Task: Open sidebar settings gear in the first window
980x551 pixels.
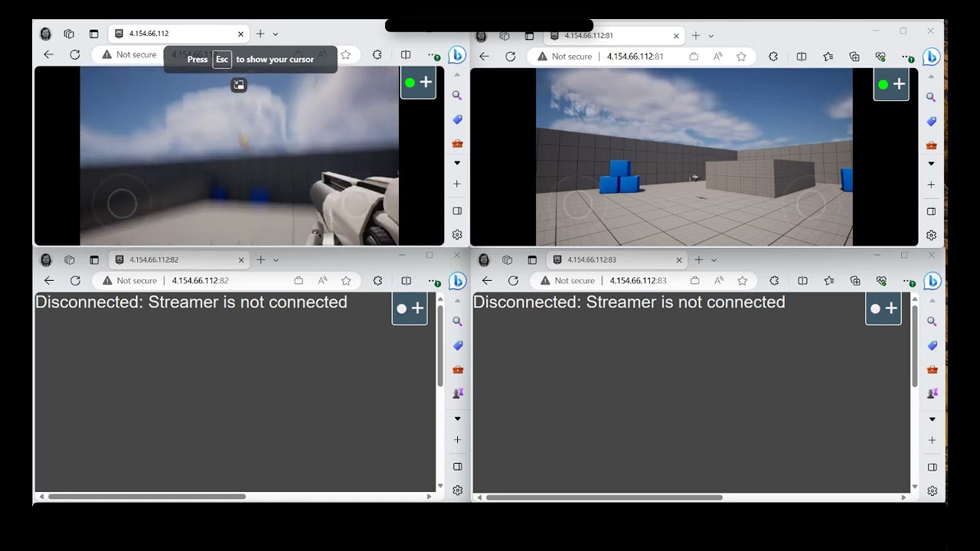Action: 457,235
